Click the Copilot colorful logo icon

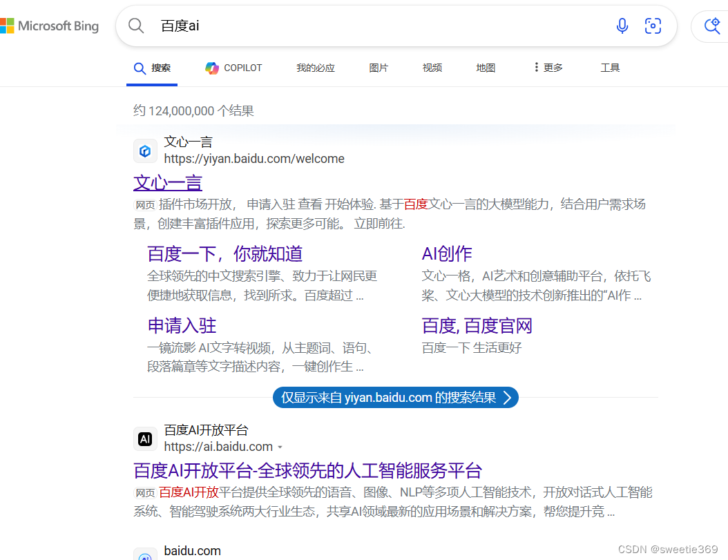[x=212, y=68]
